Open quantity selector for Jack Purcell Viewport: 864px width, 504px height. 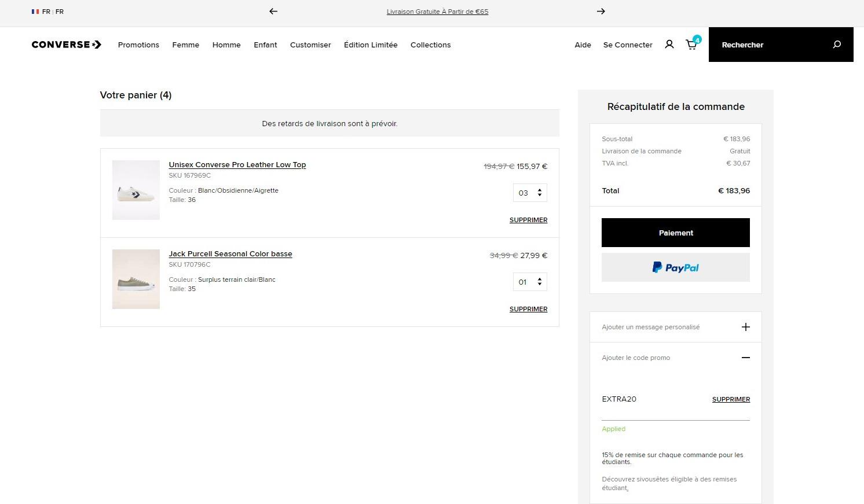click(530, 282)
